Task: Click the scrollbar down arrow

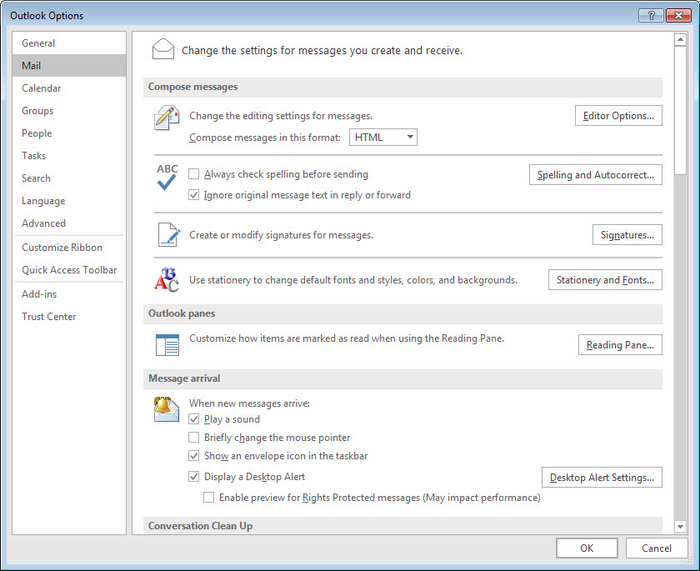Action: tap(680, 527)
